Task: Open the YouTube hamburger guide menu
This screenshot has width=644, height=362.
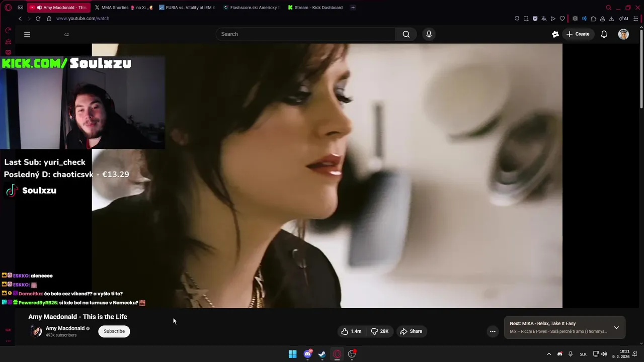Action: pyautogui.click(x=27, y=34)
